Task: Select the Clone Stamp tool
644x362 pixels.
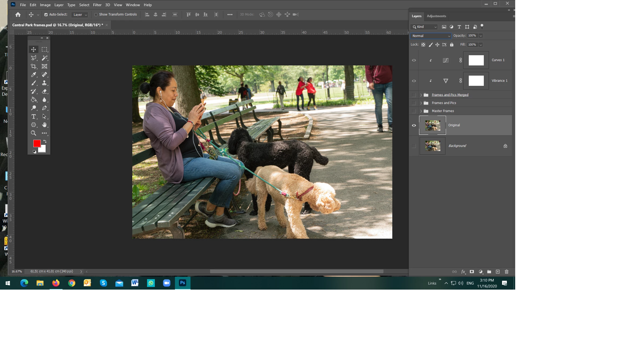Action: click(44, 83)
